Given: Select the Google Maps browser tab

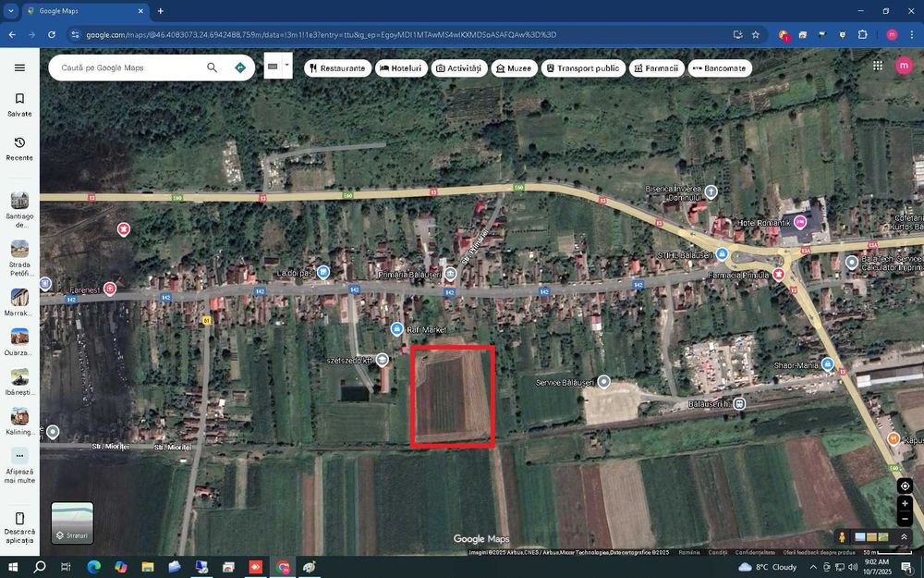Looking at the screenshot, I should click(85, 10).
